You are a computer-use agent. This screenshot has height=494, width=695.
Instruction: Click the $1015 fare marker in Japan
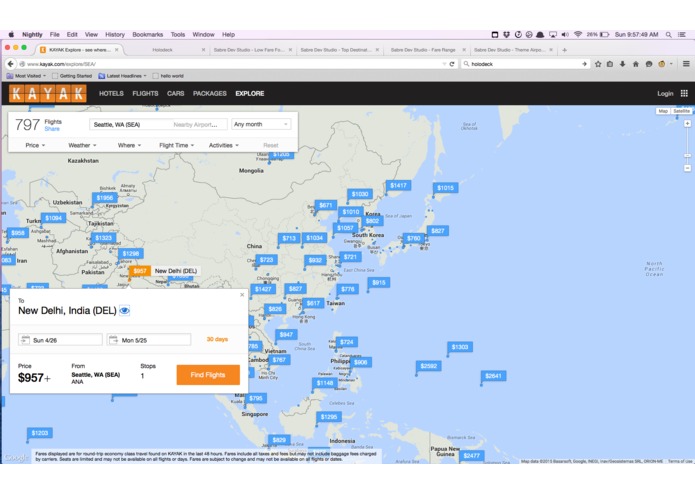(x=445, y=188)
